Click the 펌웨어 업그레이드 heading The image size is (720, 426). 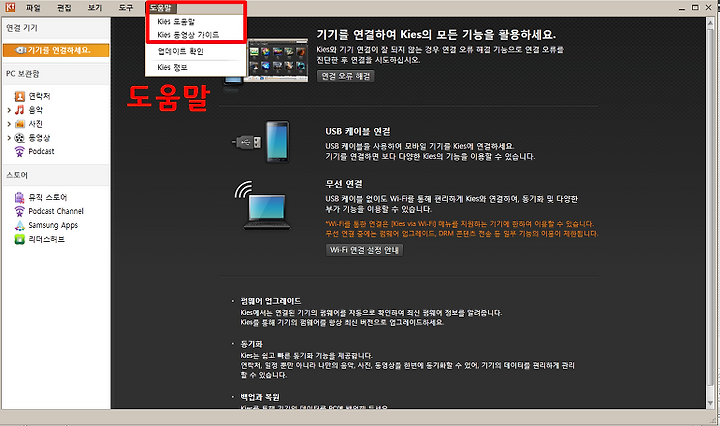point(270,301)
